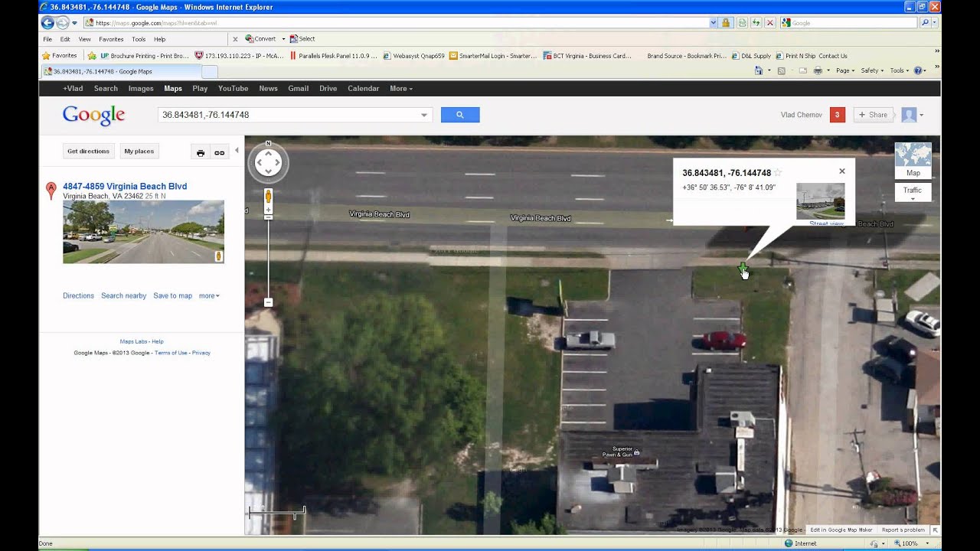
Task: Open the 4847-4859 Virginia Beach Blvd link
Action: pyautogui.click(x=125, y=187)
